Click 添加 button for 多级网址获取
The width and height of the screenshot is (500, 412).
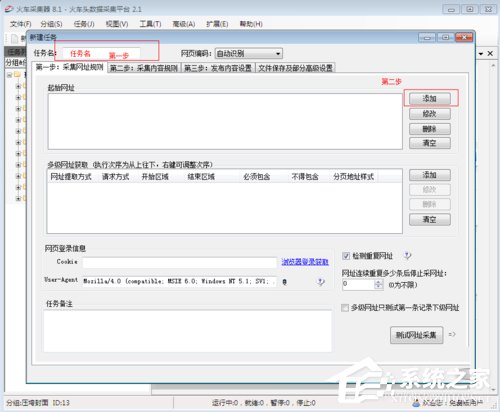tap(430, 175)
